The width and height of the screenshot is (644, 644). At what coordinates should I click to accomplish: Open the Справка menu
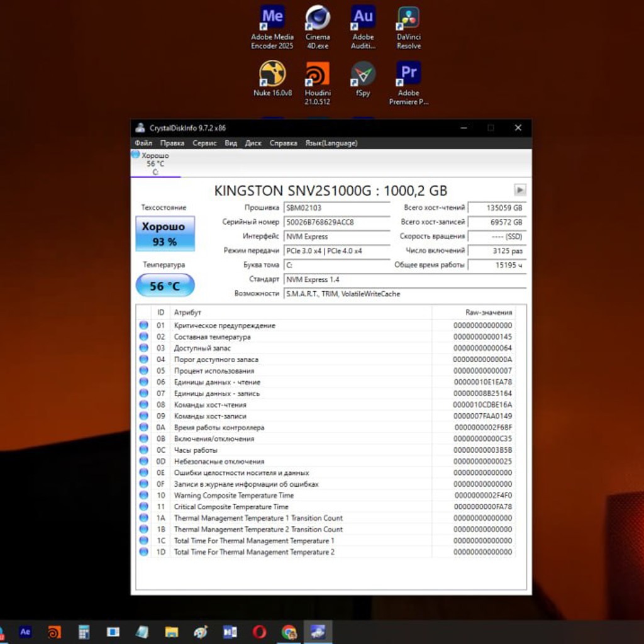click(x=284, y=143)
